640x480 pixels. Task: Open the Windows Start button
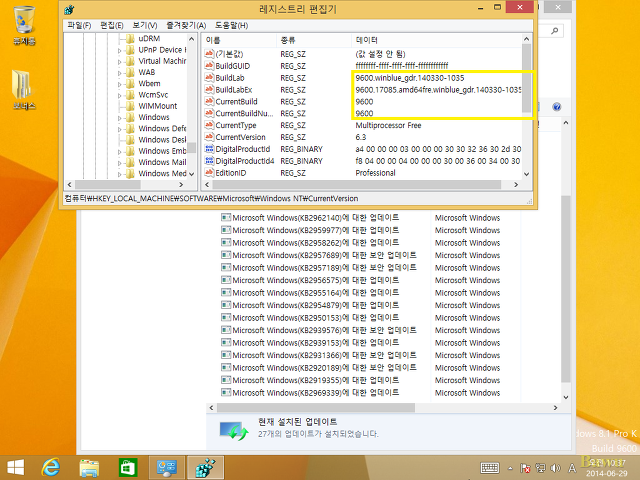(x=16, y=468)
